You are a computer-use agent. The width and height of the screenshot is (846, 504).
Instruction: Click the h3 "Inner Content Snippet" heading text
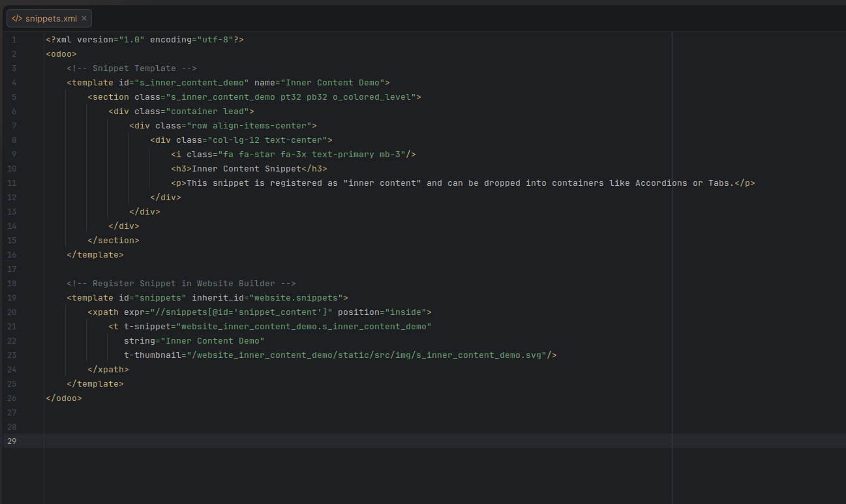[x=247, y=169]
